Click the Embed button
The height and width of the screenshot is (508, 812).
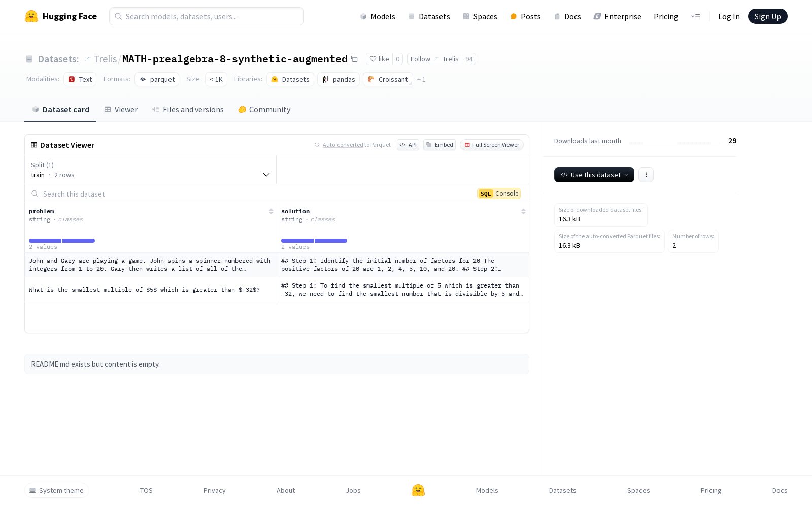point(439,145)
